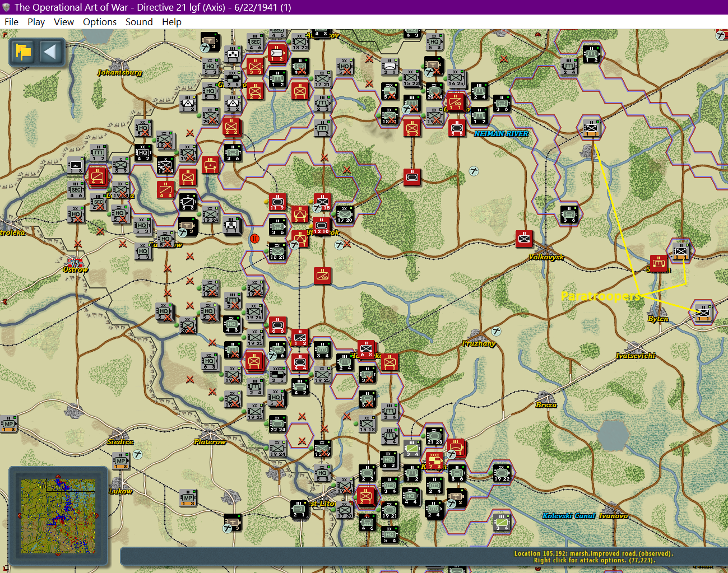Select the black 2-1 unit west of Brest-Litovsk
The width and height of the screenshot is (728, 573).
tap(300, 510)
